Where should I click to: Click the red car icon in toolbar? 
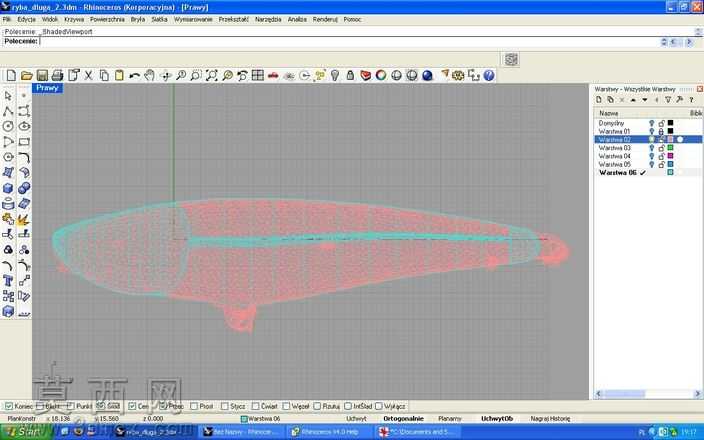tap(273, 75)
